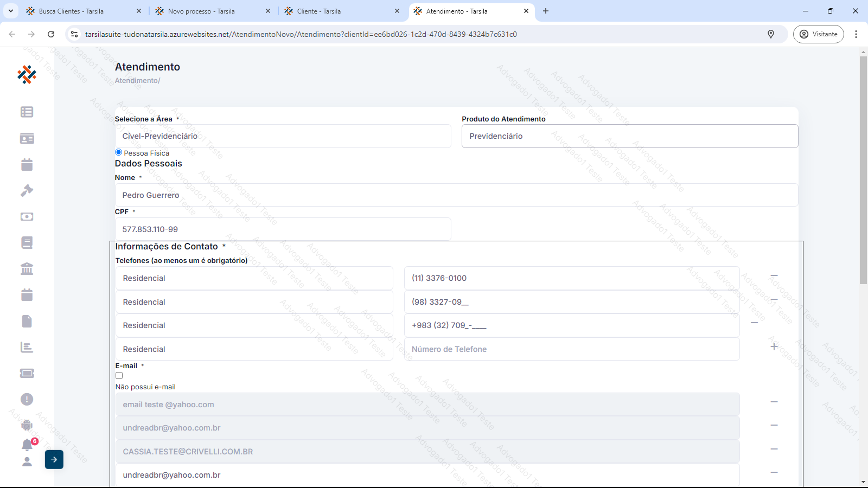Open the 'Selecione a Área' dropdown
Viewport: 868px width, 488px height.
click(x=283, y=136)
